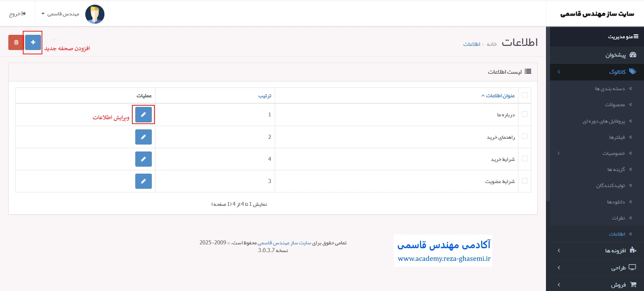The image size is (644, 291).
Task: Click the double-arrow icon beside دسته بندی ها
Action: tap(631, 89)
